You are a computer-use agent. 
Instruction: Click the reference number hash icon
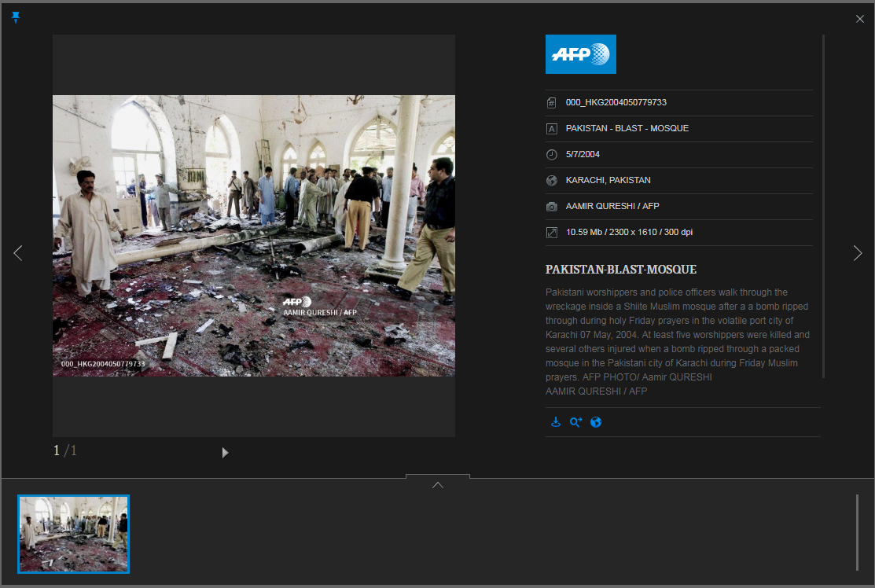click(551, 103)
